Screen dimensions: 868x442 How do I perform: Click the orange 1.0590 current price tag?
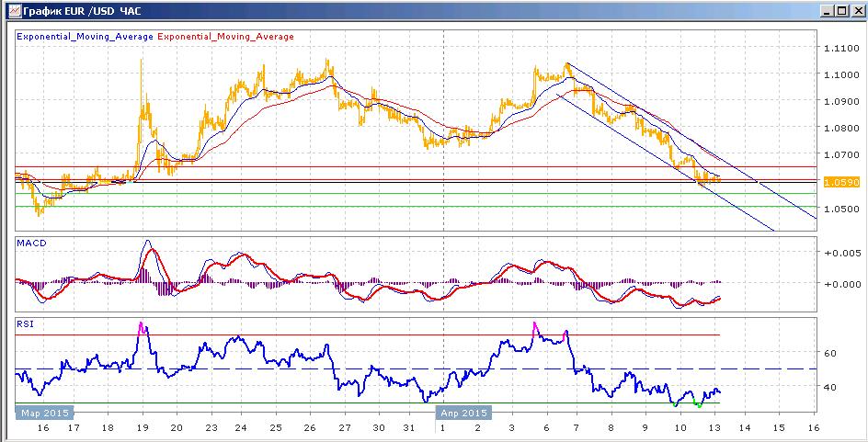(841, 181)
